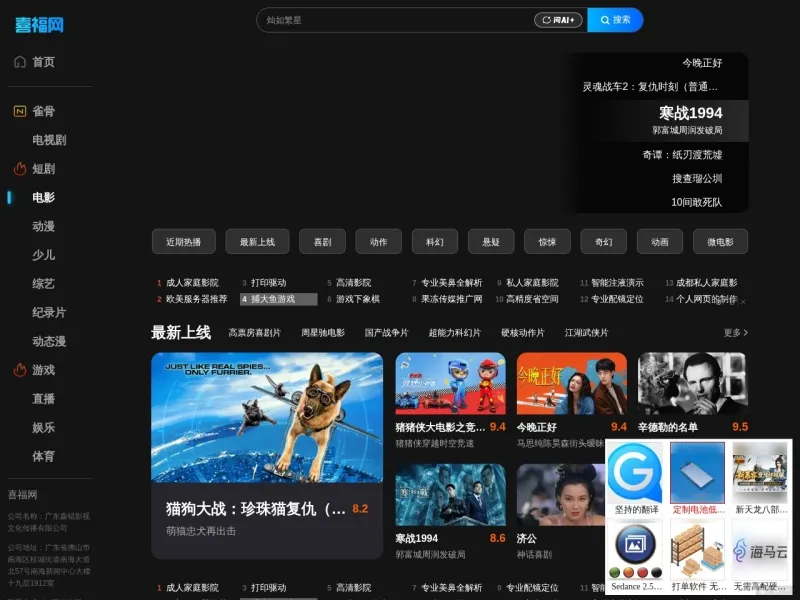Image resolution: width=800 pixels, height=600 pixels.
Task: Open the 高票房喜剧片 filter link
Action: (x=255, y=333)
